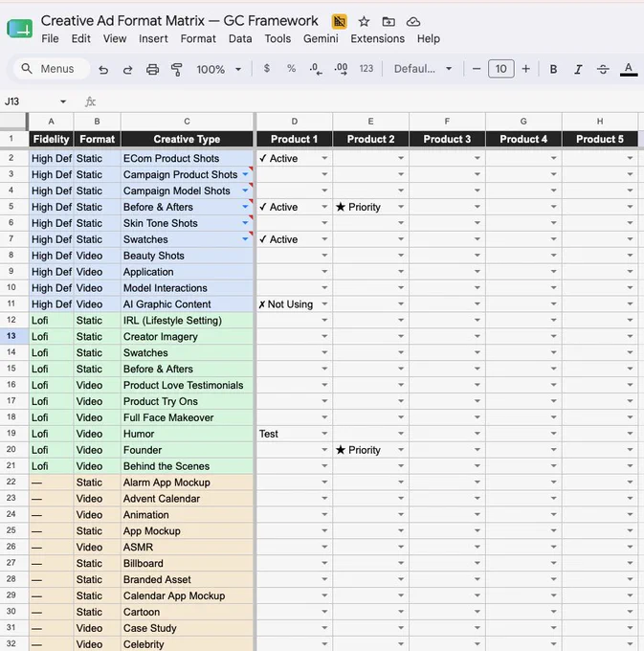Click the Google Sheets home icon
This screenshot has width=644, height=651.
[19, 28]
